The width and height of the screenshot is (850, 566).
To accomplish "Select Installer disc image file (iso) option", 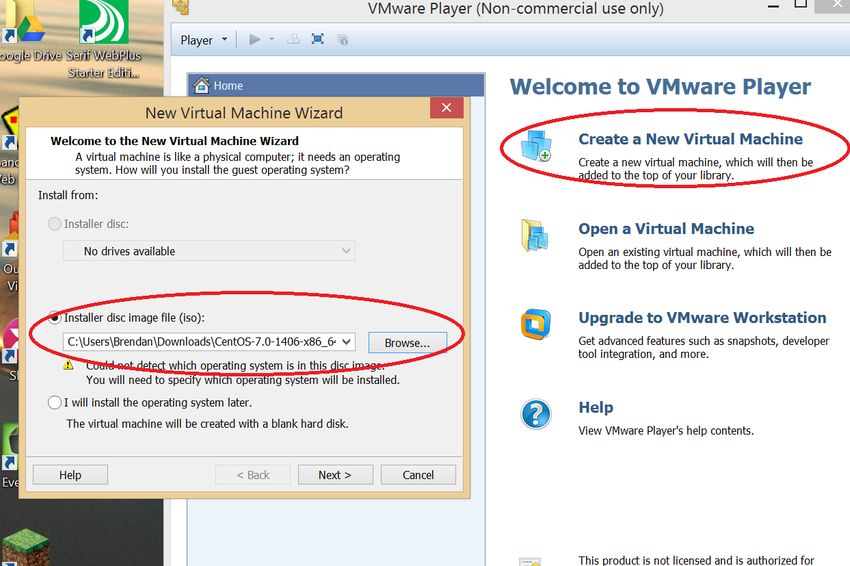I will click(x=54, y=318).
